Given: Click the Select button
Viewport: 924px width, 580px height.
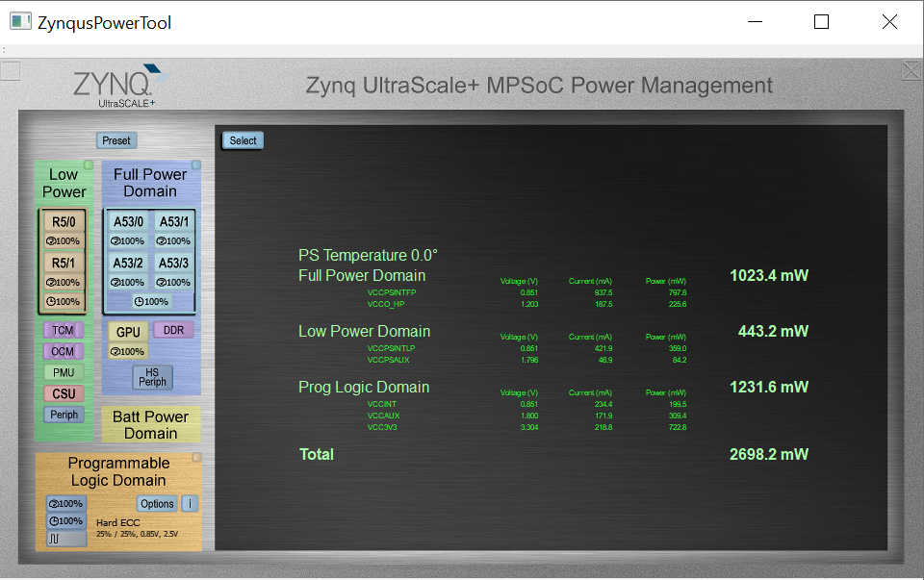Looking at the screenshot, I should click(243, 140).
